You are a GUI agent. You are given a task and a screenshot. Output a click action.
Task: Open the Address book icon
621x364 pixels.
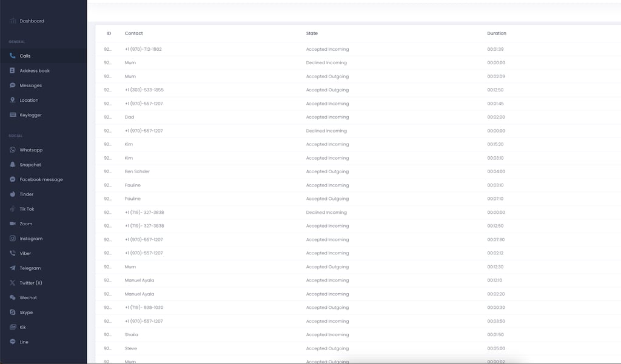pos(13,70)
